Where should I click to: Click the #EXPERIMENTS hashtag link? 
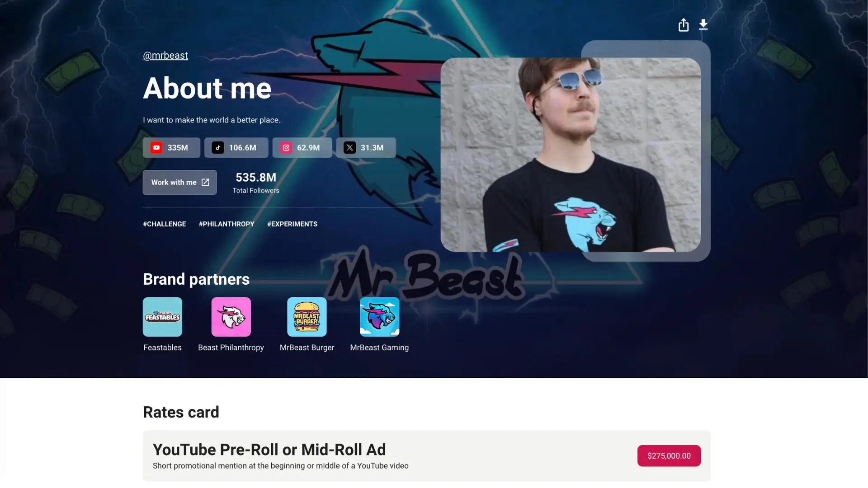(x=292, y=225)
